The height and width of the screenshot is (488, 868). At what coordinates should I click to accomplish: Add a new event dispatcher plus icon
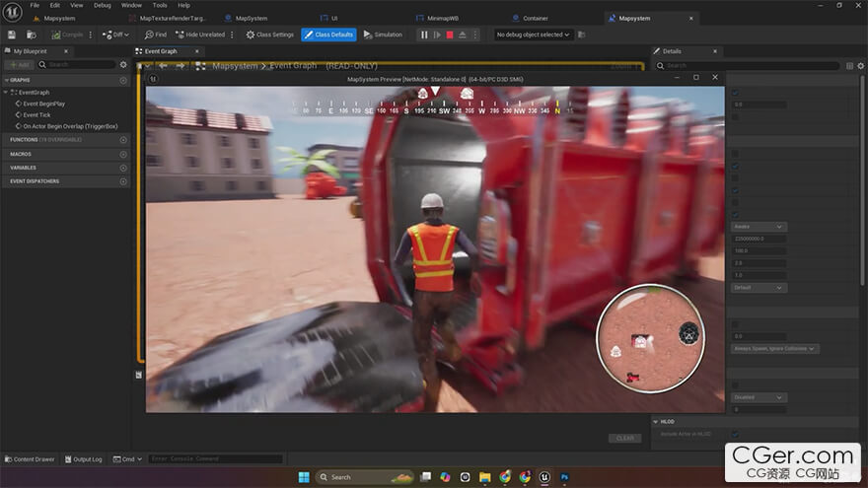pos(123,181)
